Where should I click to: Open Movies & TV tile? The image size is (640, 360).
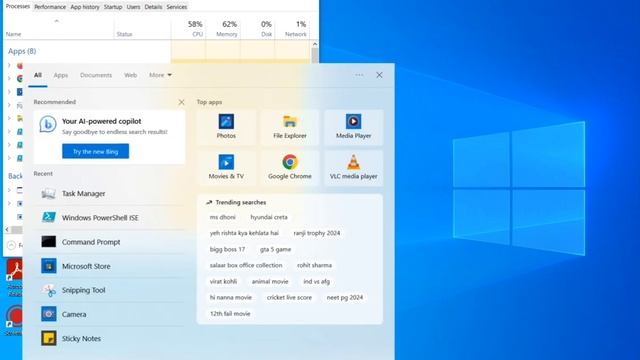[226, 168]
